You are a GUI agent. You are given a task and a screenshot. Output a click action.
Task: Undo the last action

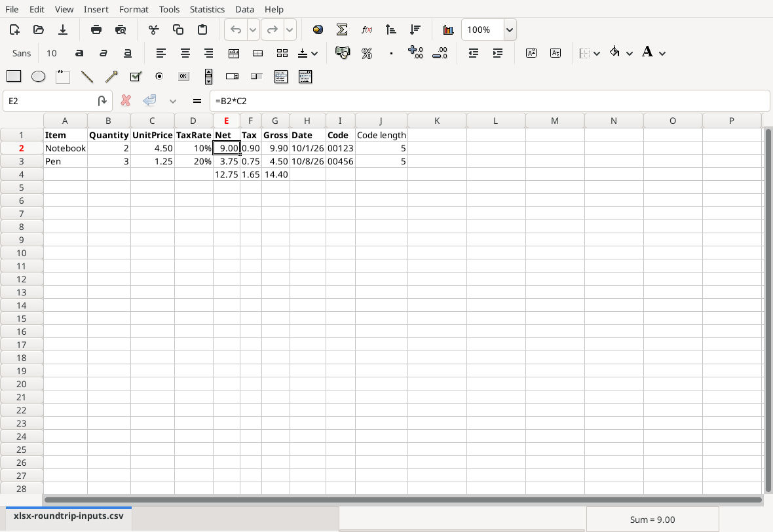click(236, 29)
